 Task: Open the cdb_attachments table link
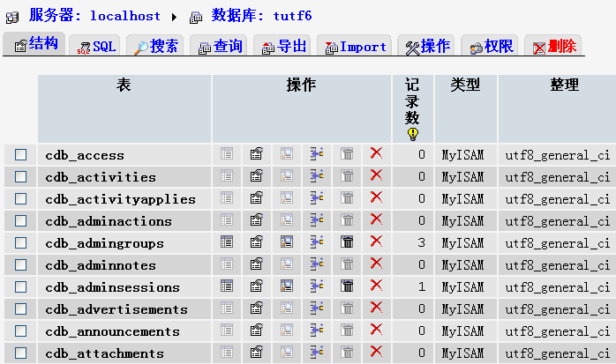coord(104,353)
